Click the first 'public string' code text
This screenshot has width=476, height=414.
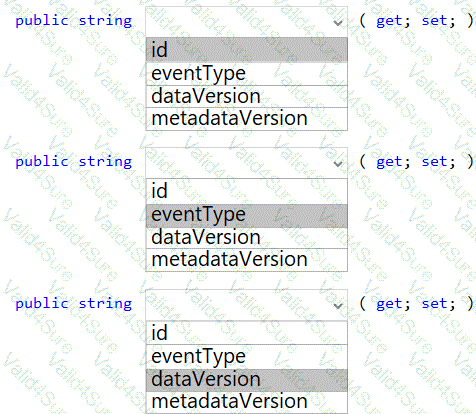74,21
